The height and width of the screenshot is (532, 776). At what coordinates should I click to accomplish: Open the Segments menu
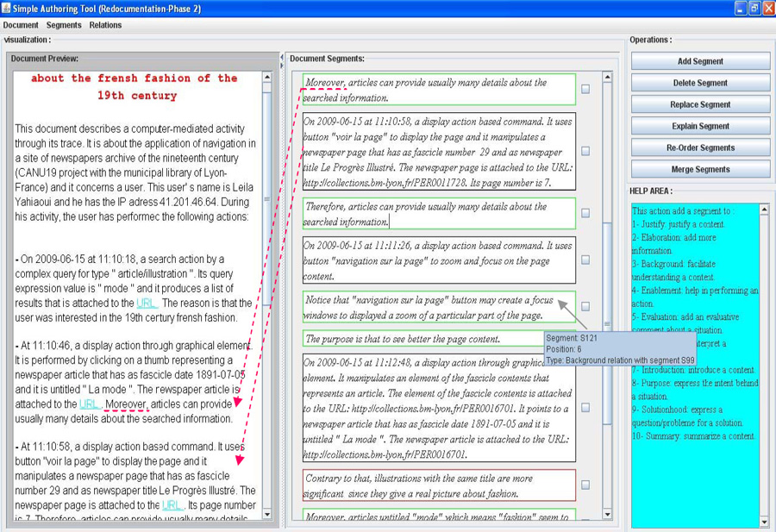tap(64, 25)
